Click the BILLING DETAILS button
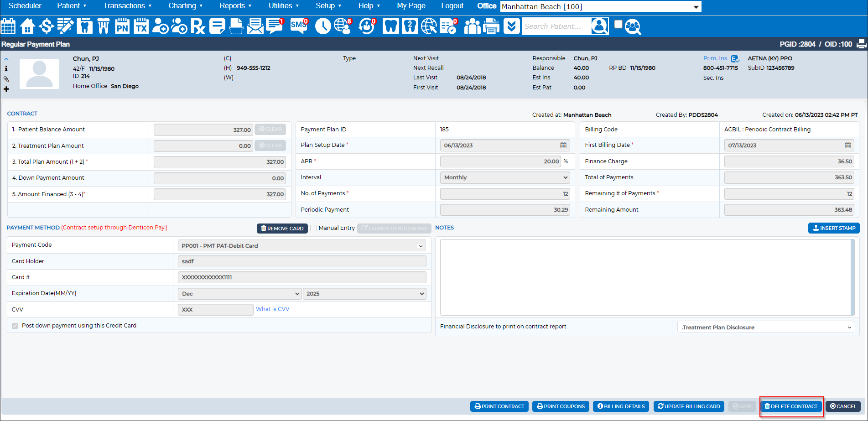 pos(621,406)
